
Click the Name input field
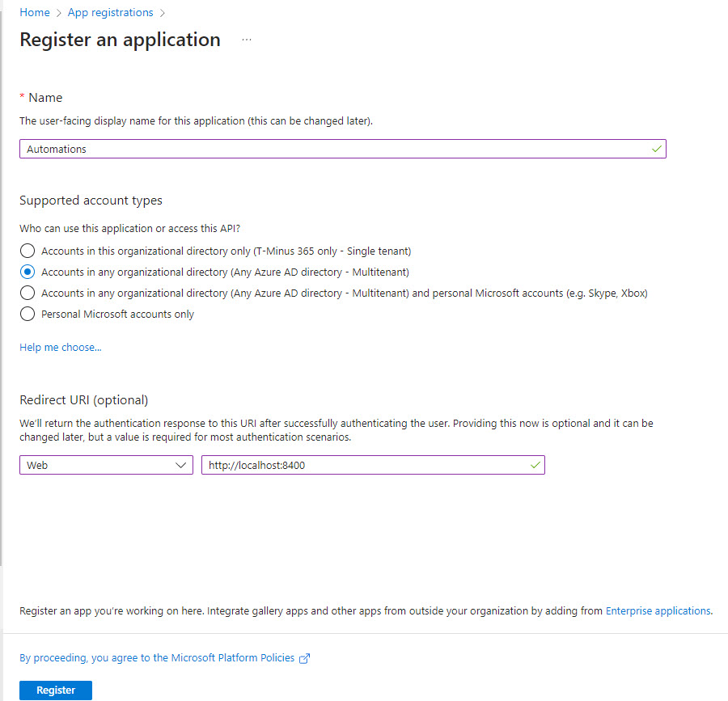tap(332, 149)
